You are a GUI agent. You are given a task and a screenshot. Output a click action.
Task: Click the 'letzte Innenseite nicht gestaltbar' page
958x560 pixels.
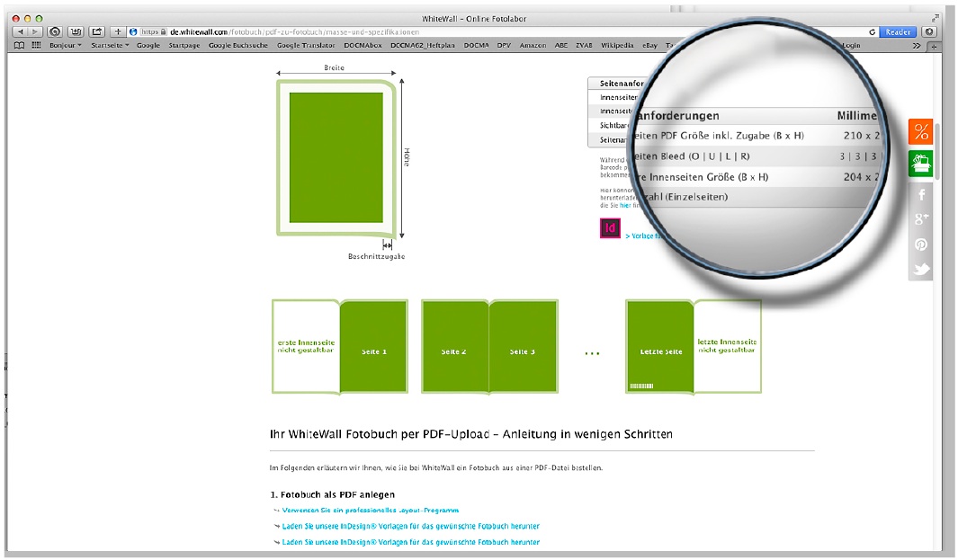pyautogui.click(x=728, y=346)
